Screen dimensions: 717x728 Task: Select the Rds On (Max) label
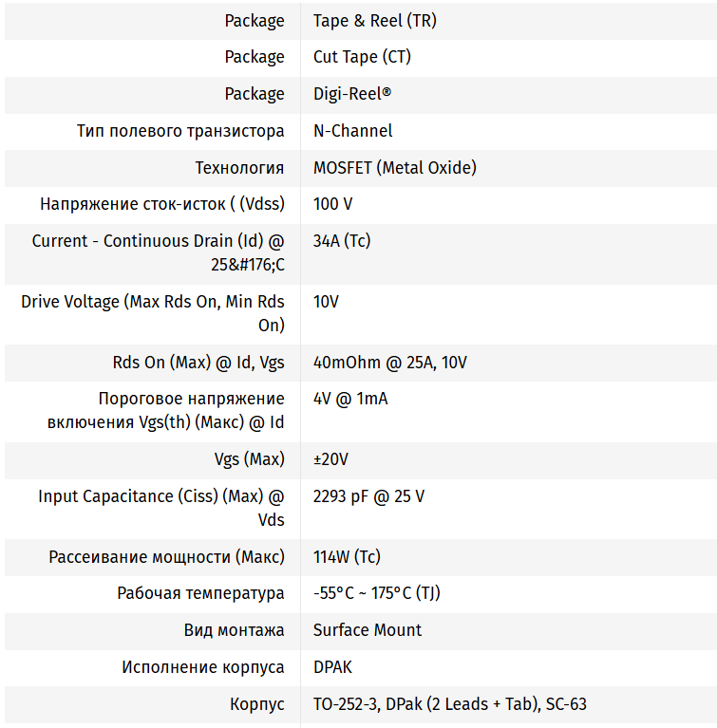tap(198, 363)
